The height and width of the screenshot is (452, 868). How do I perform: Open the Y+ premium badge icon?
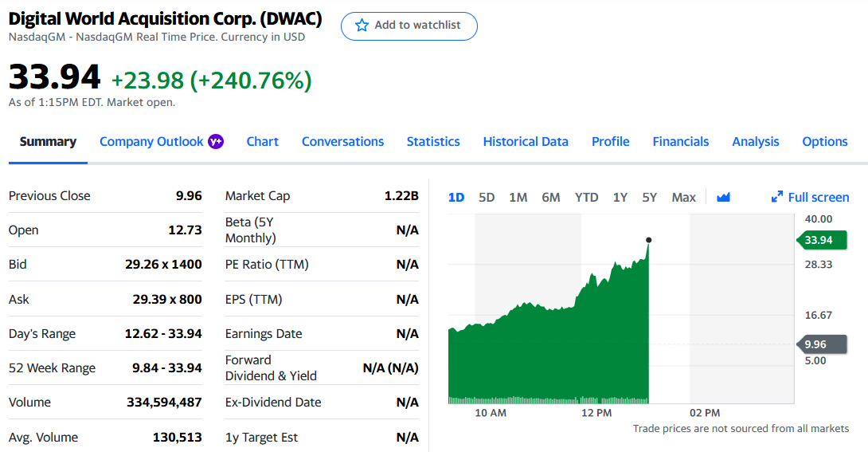pyautogui.click(x=215, y=142)
